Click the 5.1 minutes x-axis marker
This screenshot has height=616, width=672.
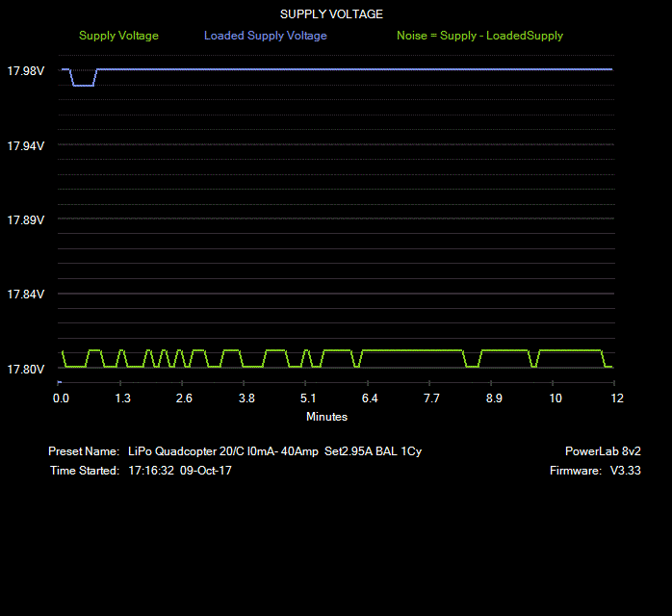click(x=308, y=398)
